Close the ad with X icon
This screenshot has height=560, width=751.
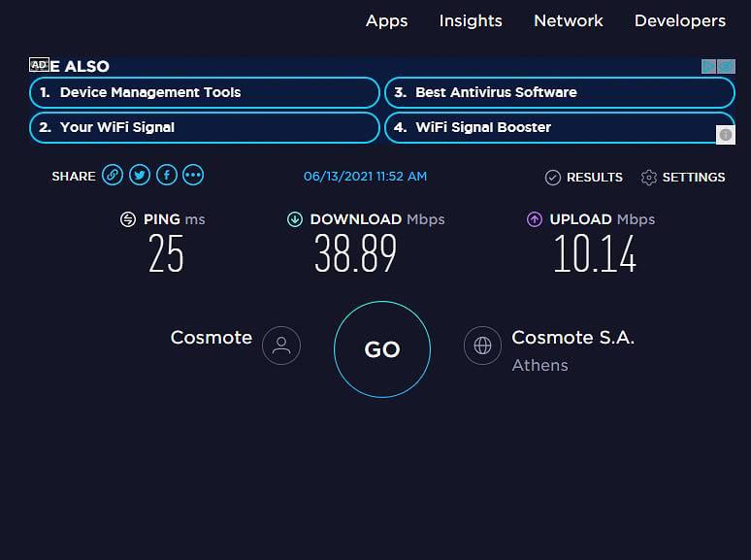pos(726,66)
